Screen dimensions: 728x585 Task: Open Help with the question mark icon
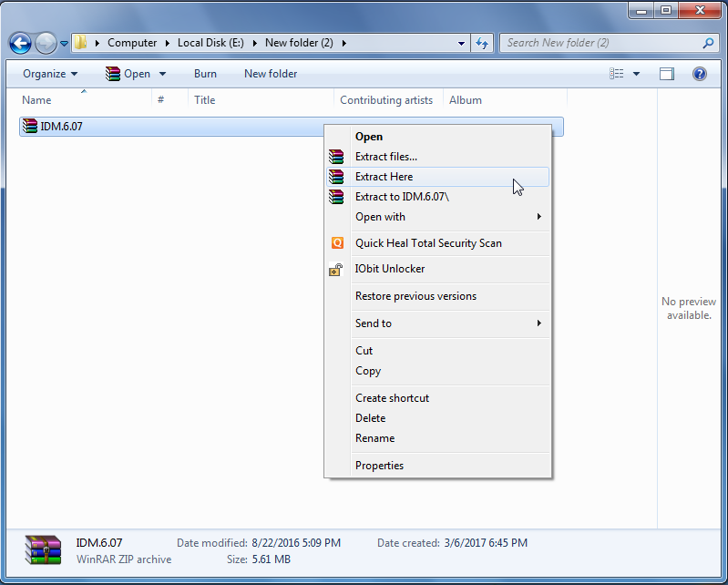699,74
